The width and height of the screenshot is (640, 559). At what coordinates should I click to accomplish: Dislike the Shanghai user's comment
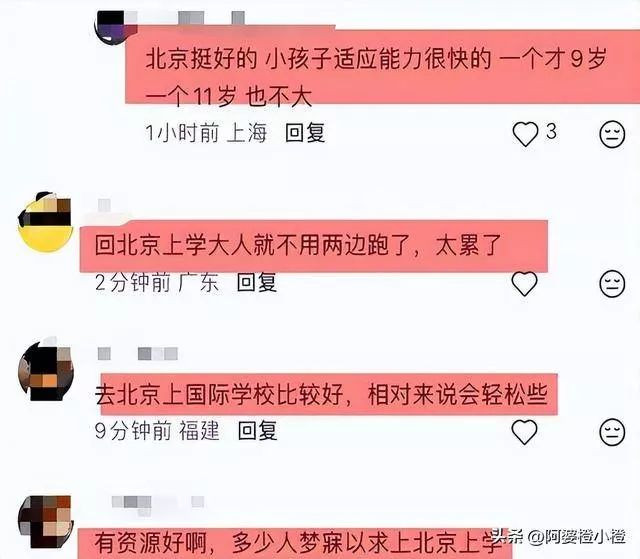tap(612, 134)
